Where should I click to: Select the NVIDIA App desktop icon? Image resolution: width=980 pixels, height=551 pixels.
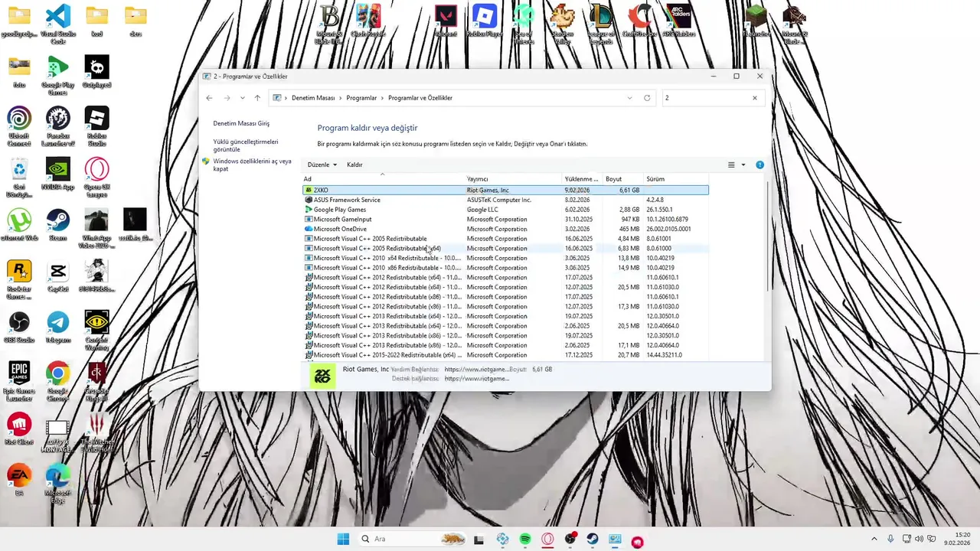click(x=58, y=174)
